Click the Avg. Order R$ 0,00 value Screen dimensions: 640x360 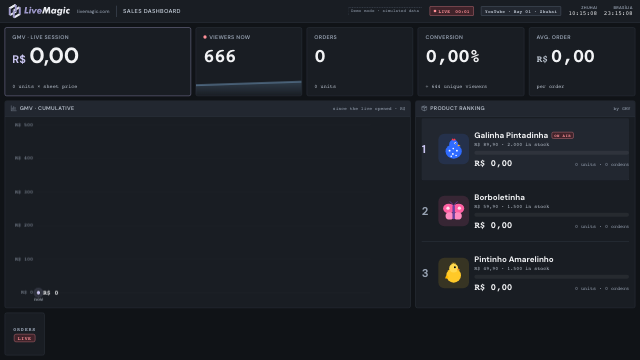click(565, 56)
